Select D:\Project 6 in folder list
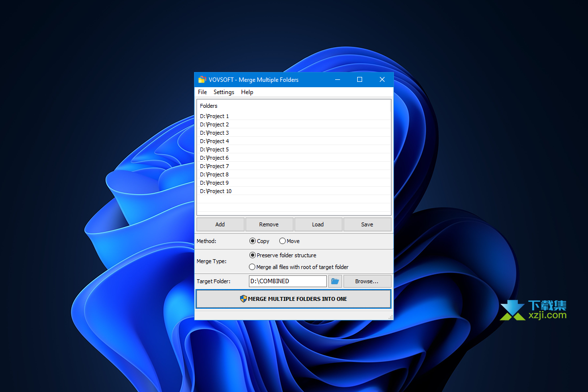 [x=294, y=158]
